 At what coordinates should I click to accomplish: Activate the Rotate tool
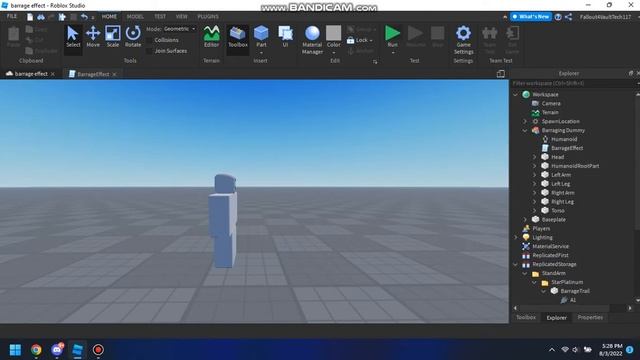[133, 37]
